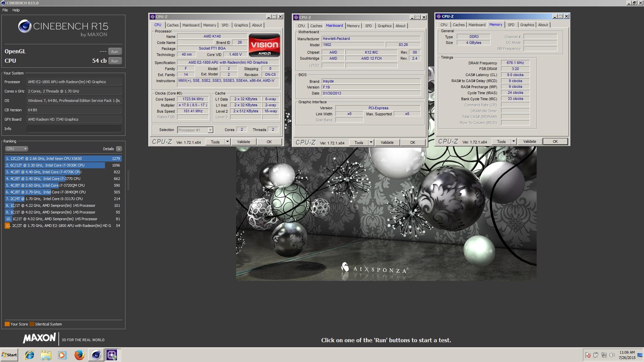Screen dimensions: 644x362
Task: Click the system clock in taskbar
Action: click(627, 355)
